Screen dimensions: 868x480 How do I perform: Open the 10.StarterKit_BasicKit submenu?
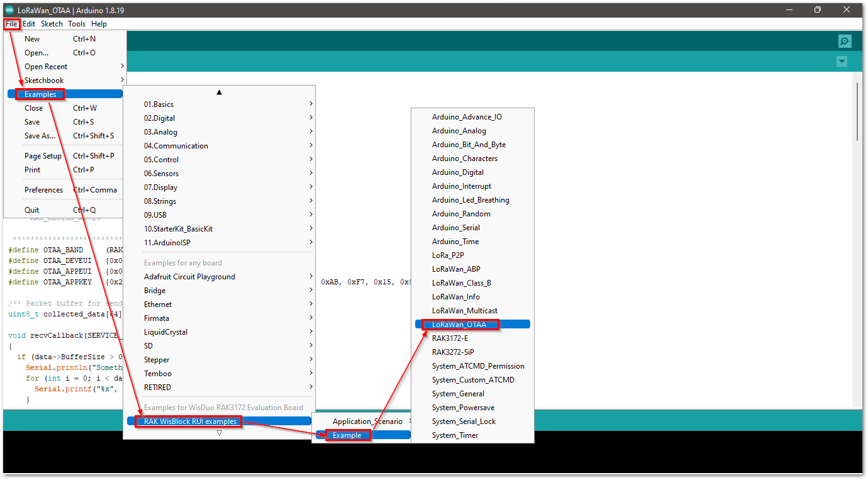point(219,229)
